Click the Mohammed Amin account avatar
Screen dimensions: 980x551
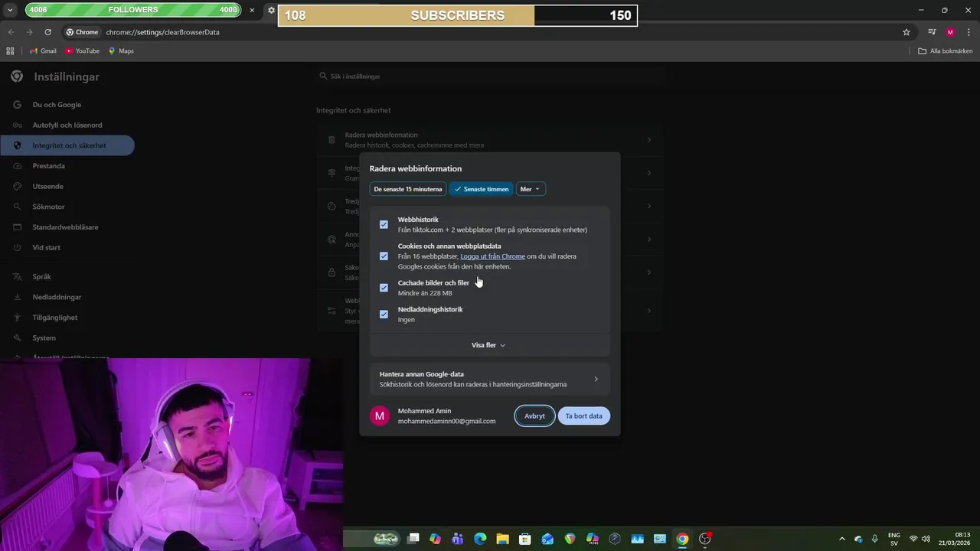(381, 416)
